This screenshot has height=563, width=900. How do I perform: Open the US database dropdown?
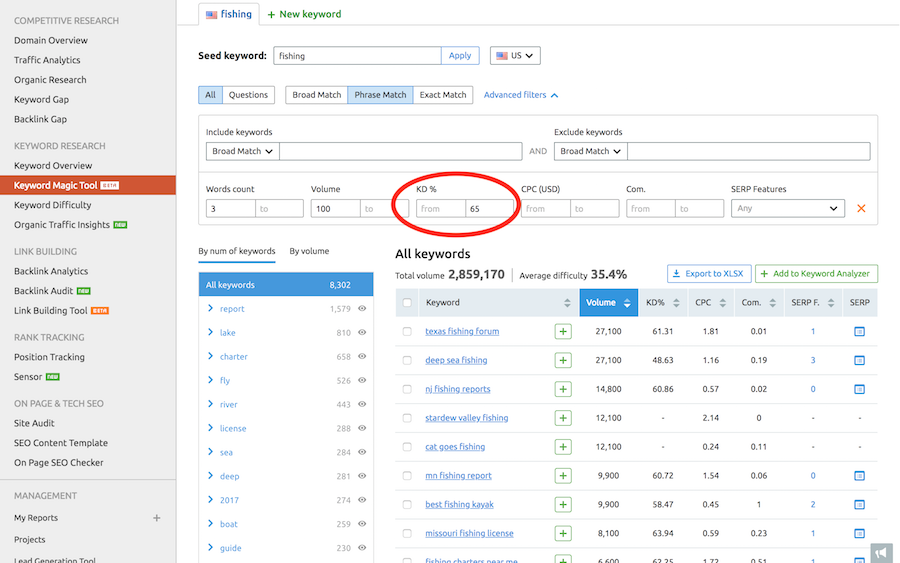click(x=515, y=56)
